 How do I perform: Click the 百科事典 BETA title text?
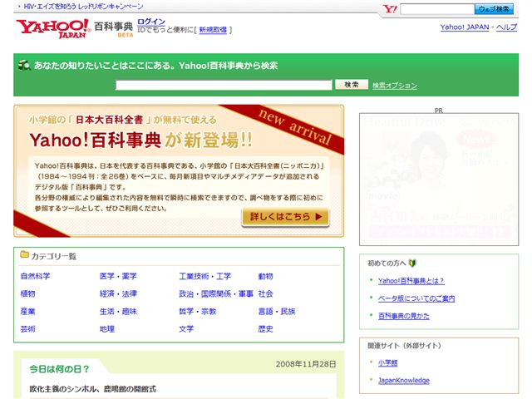click(113, 28)
